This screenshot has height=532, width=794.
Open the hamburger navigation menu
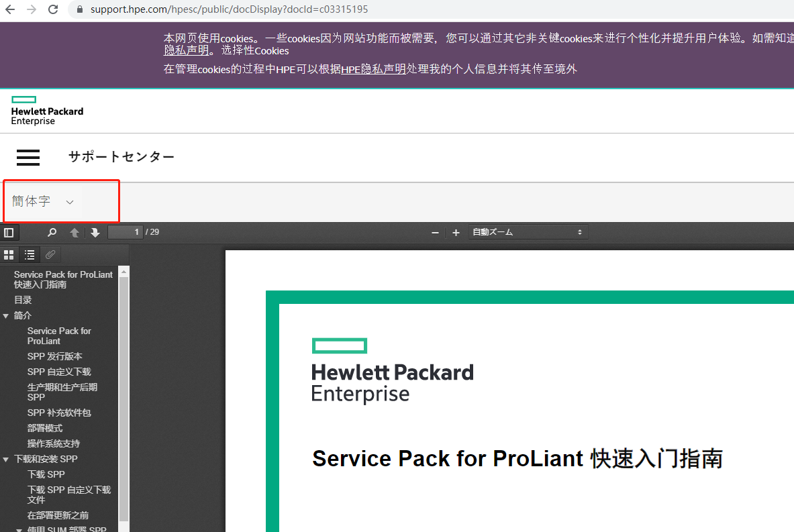pos(28,158)
